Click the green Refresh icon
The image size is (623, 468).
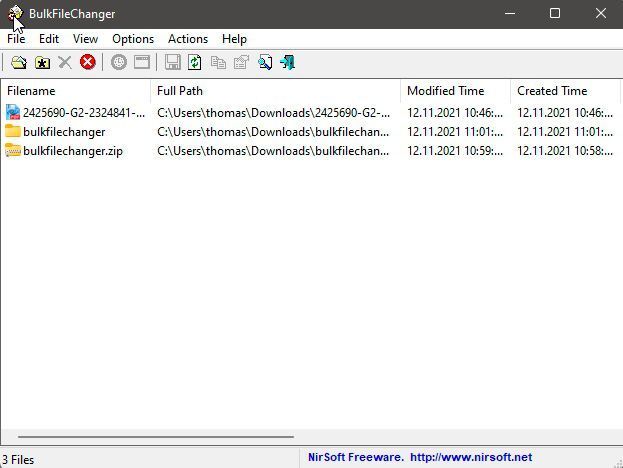[x=195, y=62]
